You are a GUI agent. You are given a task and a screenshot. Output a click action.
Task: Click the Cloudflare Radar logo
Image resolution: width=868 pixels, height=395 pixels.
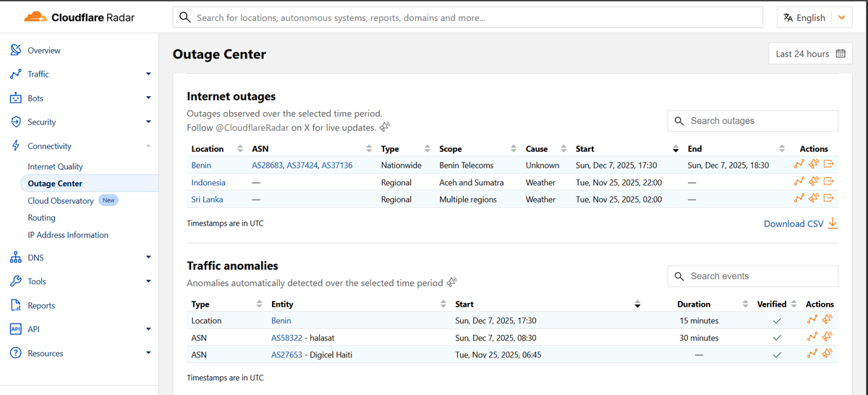coord(80,17)
